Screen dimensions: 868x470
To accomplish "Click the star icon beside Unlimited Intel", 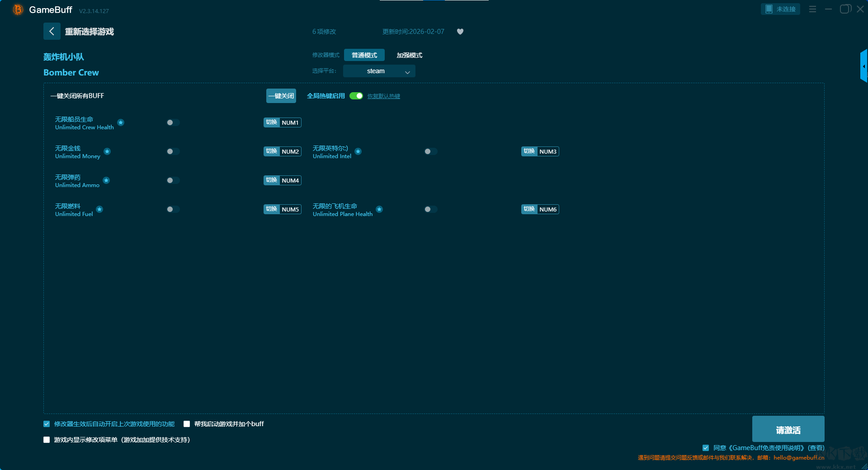I will click(x=358, y=151).
